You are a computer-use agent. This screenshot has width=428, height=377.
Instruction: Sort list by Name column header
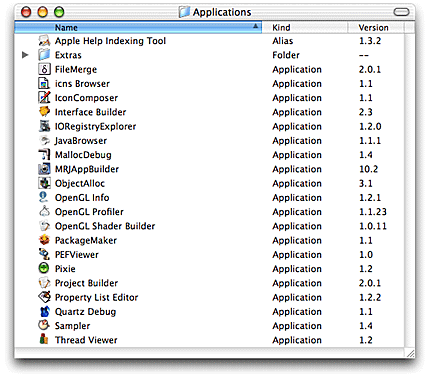click(x=138, y=27)
